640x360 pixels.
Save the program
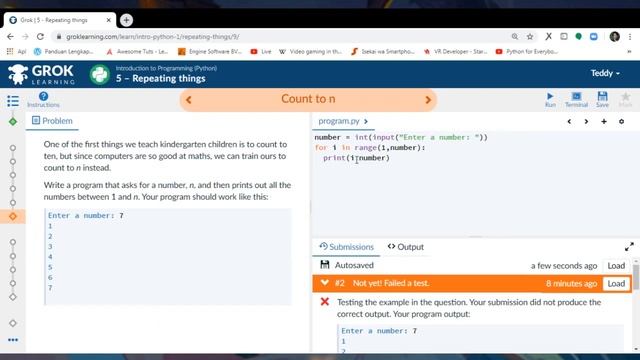(602, 100)
